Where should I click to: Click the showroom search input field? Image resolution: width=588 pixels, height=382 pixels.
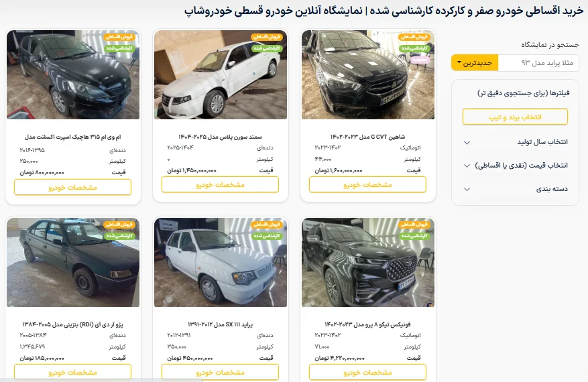538,62
